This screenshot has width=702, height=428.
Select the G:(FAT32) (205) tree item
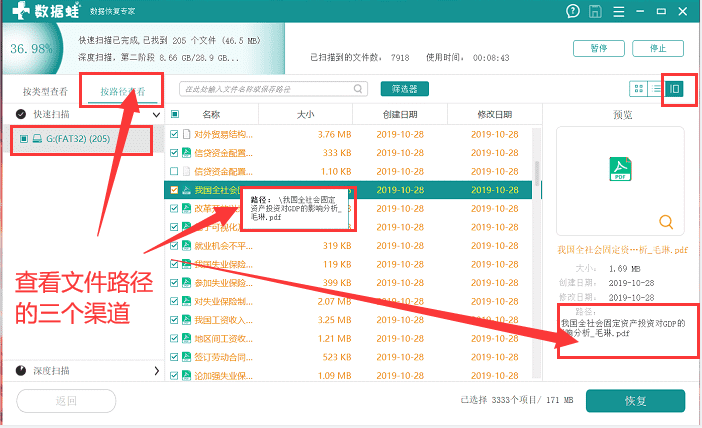coord(81,139)
